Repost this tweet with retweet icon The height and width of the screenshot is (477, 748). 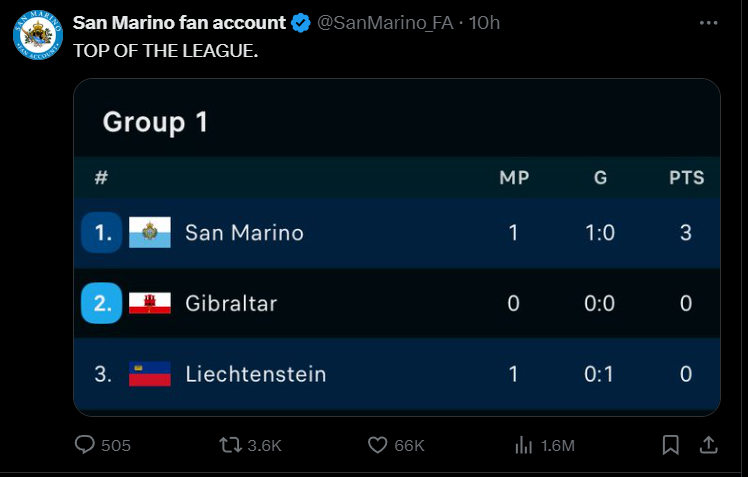(x=230, y=445)
